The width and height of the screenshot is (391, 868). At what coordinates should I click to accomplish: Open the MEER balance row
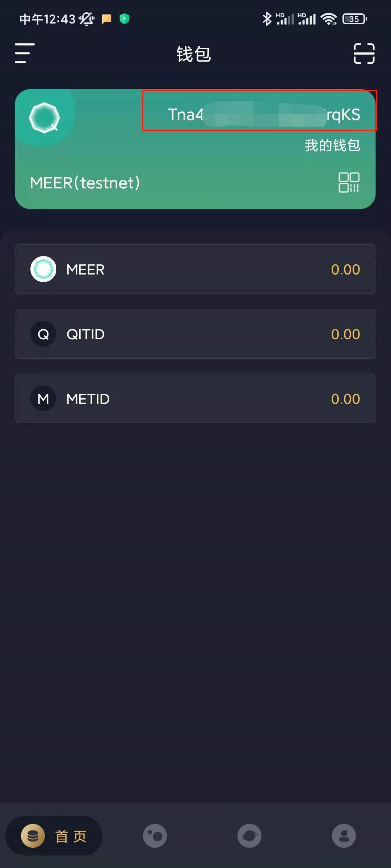coord(195,269)
